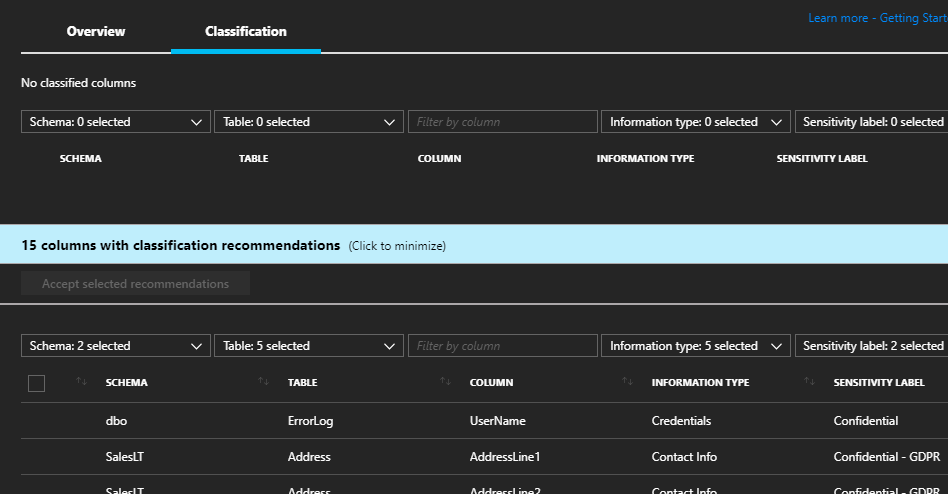Sort by the SENSITIVITY LABEL sort icon
Screen dimensions: 948x494
[810, 382]
